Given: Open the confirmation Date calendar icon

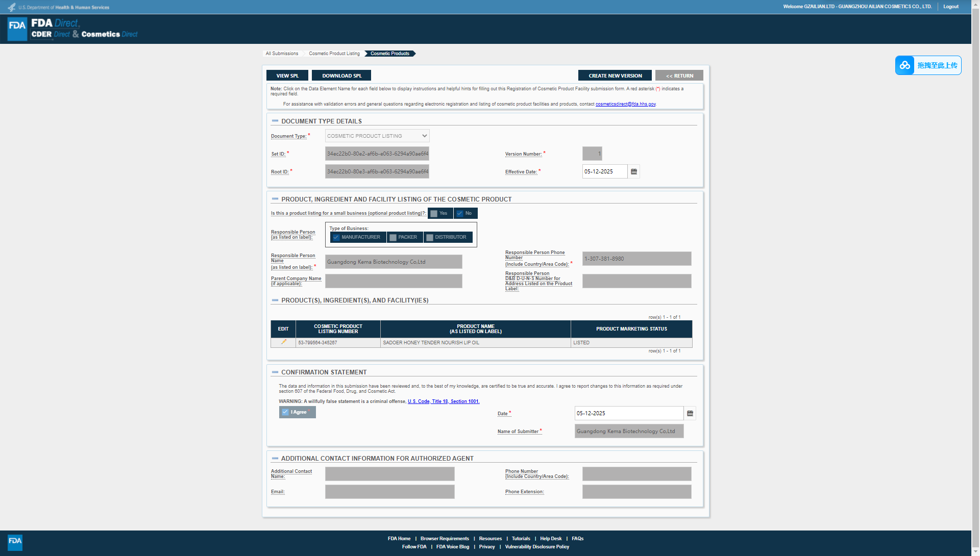Looking at the screenshot, I should tap(690, 414).
